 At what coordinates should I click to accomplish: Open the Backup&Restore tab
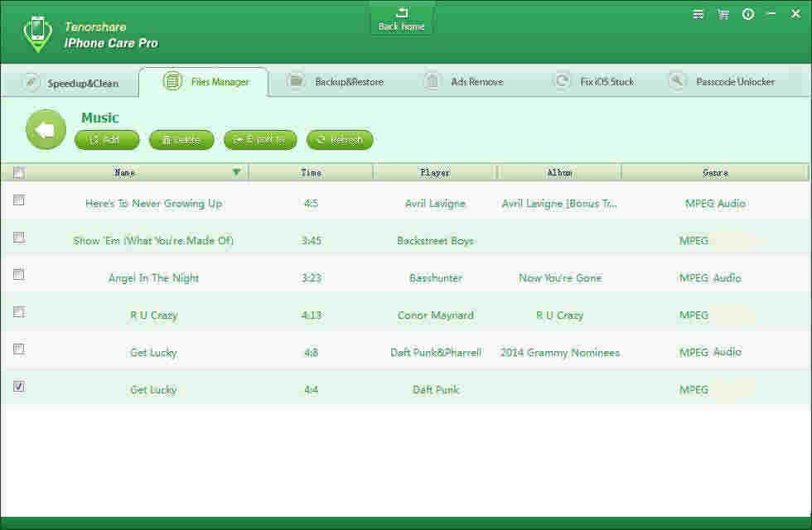[x=336, y=82]
